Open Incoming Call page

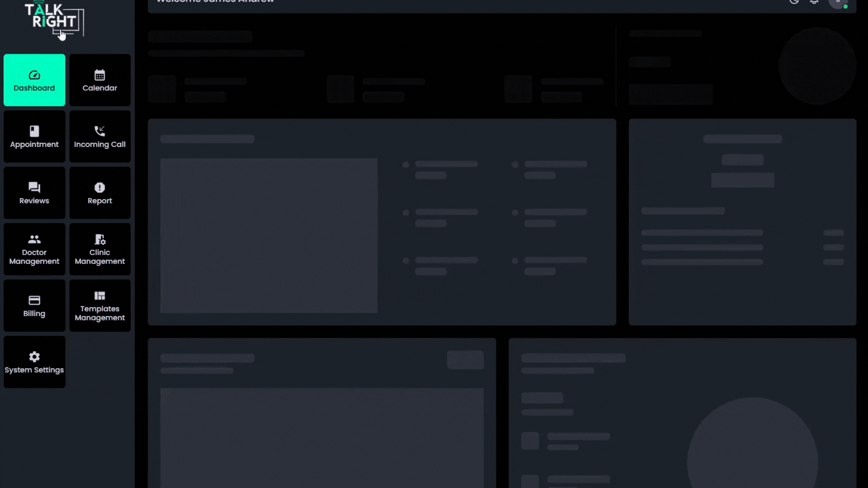click(x=100, y=137)
